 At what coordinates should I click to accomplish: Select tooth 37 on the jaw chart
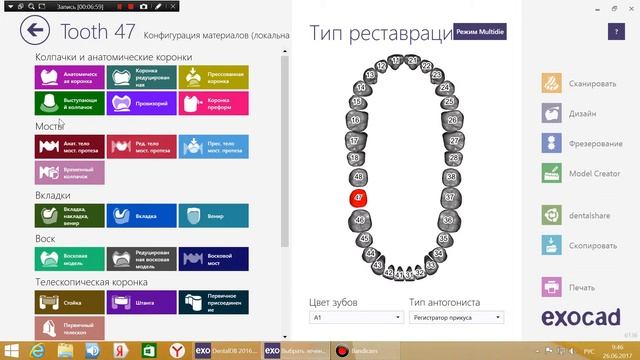click(x=450, y=197)
